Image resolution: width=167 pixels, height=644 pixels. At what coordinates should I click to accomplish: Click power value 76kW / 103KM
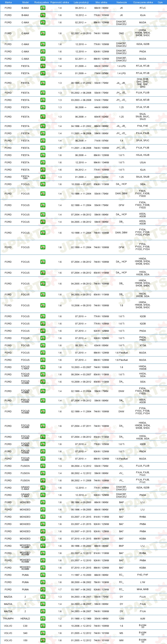coord(101,582)
